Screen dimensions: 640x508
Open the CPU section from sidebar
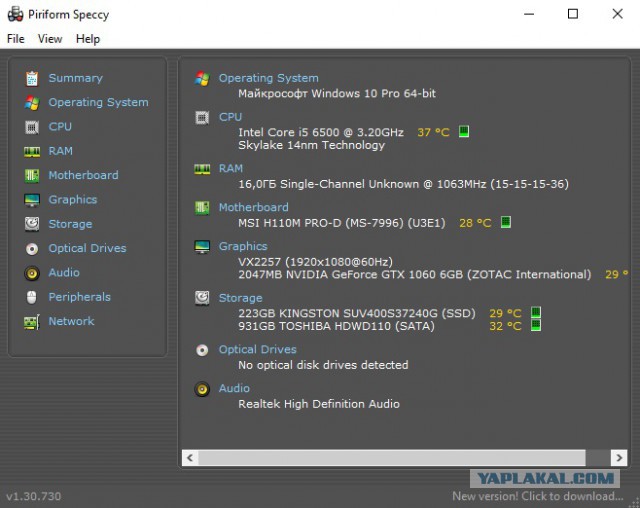pos(60,126)
